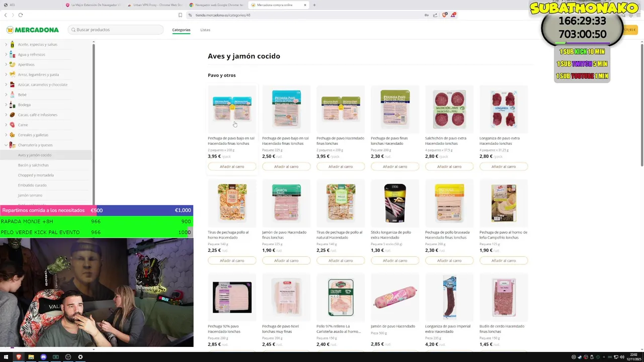Select Embutido curado subcategory
This screenshot has height=362, width=644.
pos(32,185)
